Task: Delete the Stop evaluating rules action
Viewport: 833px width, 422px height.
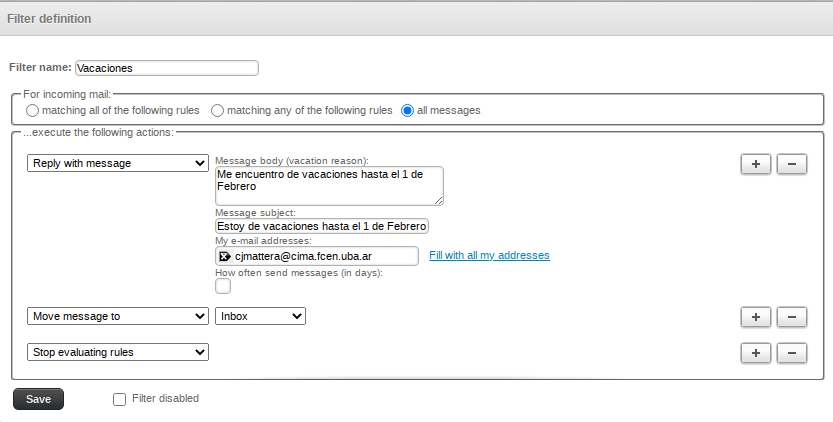Action: [x=791, y=353]
